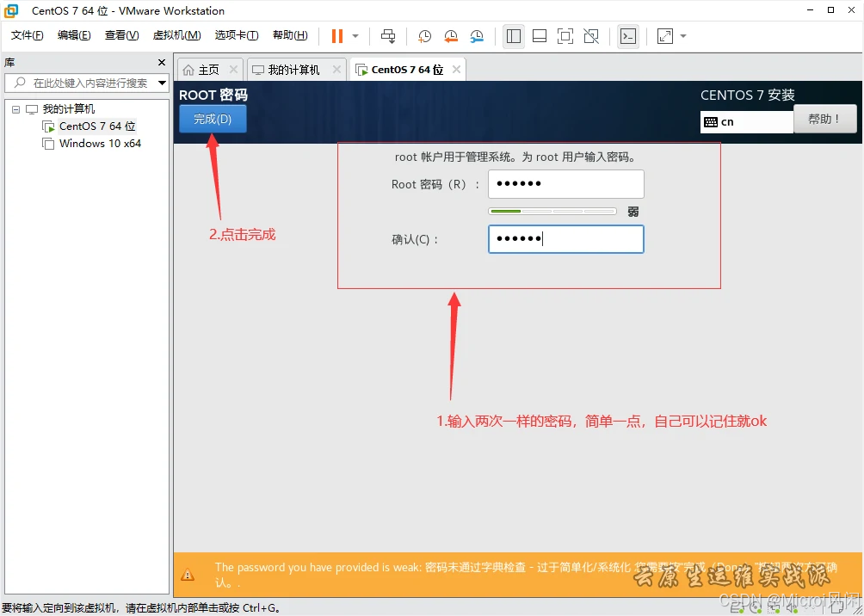Revert to snapshot using the orange arrow clock icon
Screen dimensions: 864x616
(x=451, y=36)
